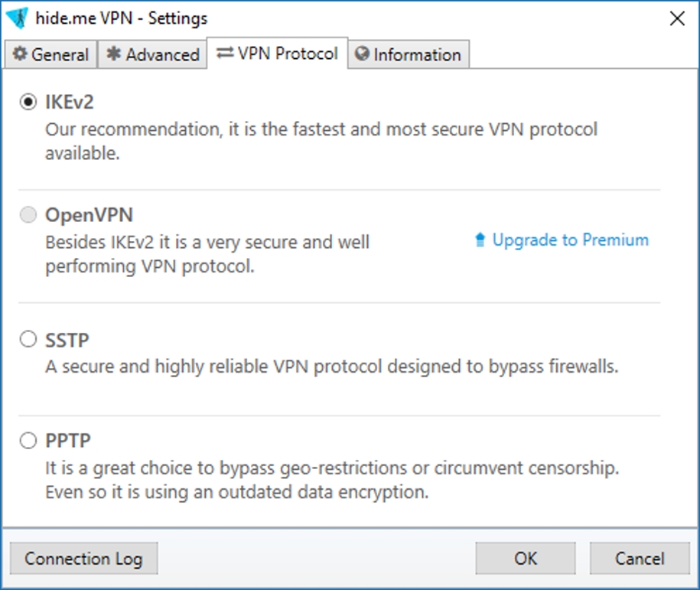The image size is (700, 590).
Task: Go to the Information tab
Action: point(409,54)
